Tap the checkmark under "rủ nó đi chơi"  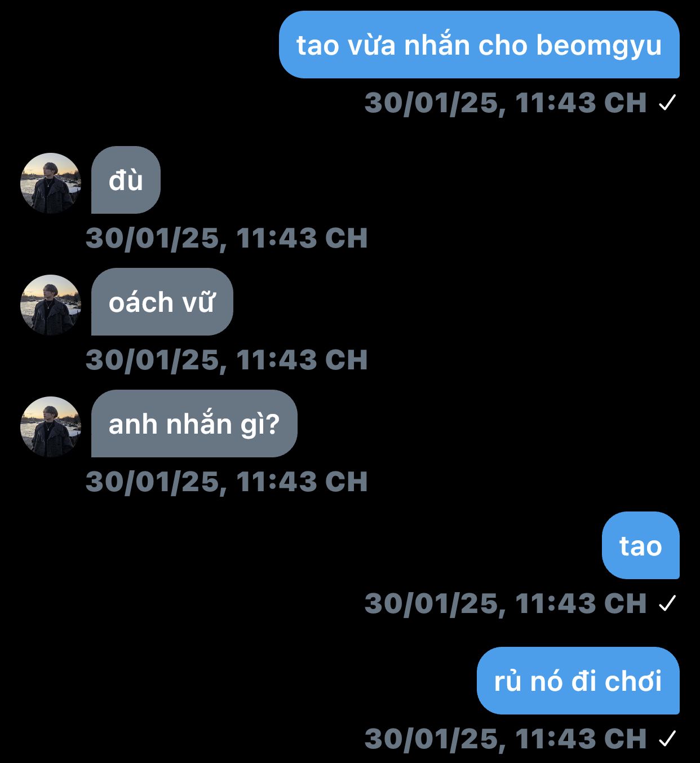tap(667, 739)
